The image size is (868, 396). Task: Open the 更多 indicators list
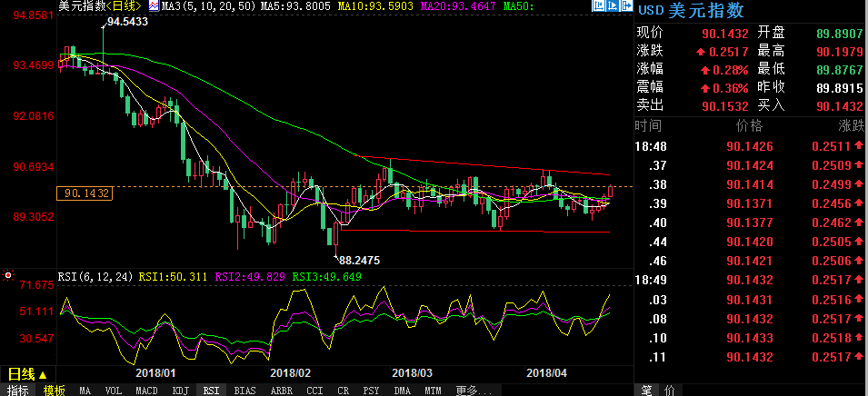[x=468, y=390]
